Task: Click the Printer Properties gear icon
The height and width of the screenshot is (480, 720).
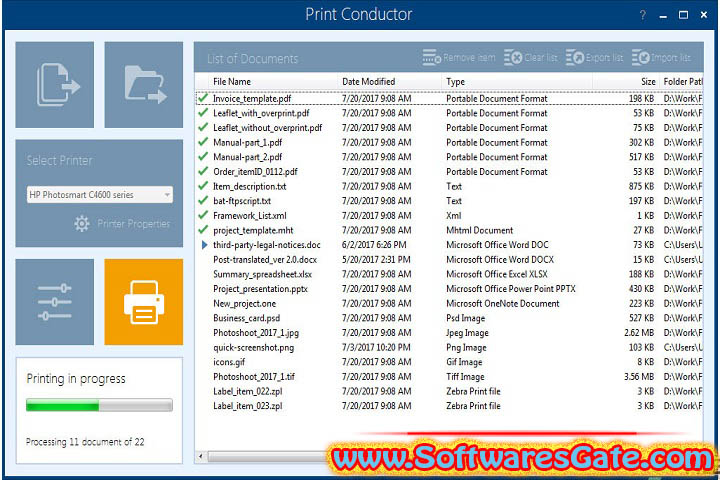Action: click(82, 224)
